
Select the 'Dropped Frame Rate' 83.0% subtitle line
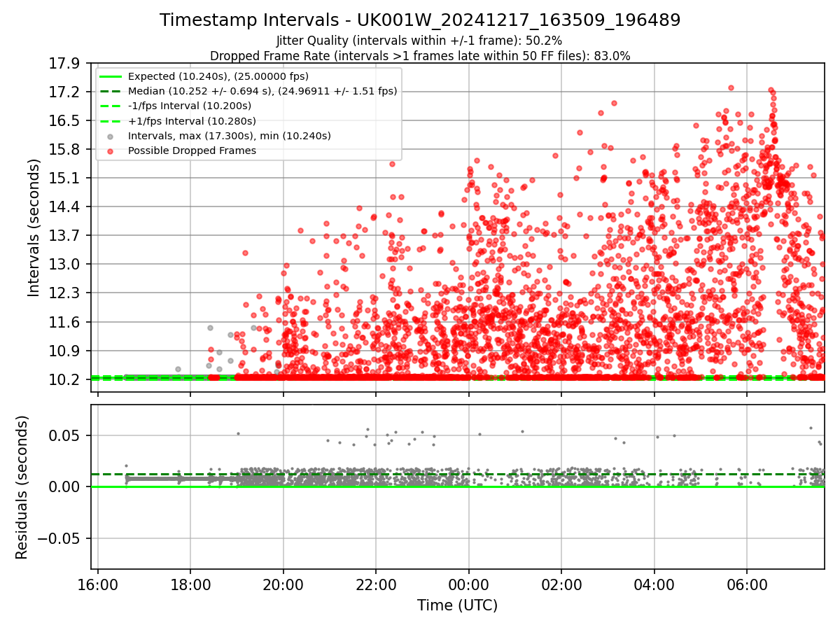click(x=420, y=56)
